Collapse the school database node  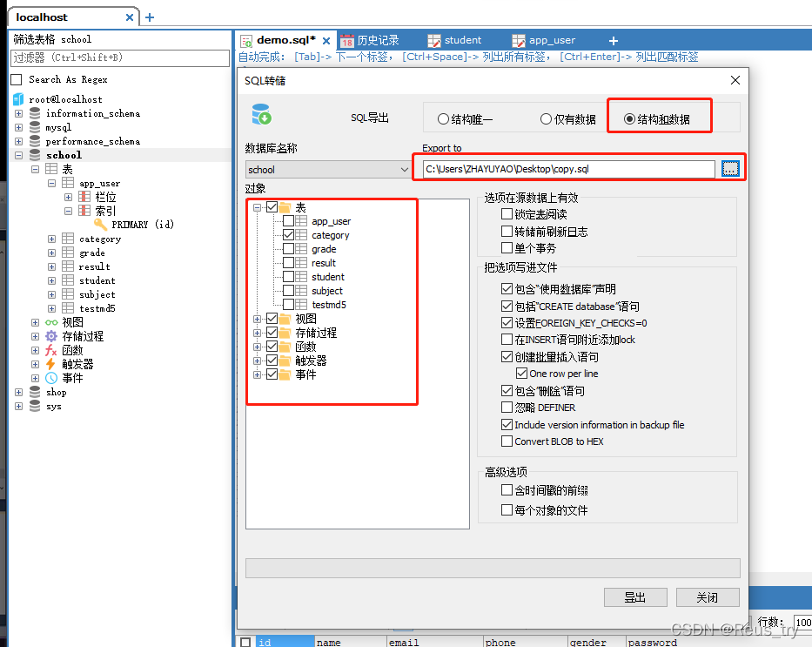(18, 155)
